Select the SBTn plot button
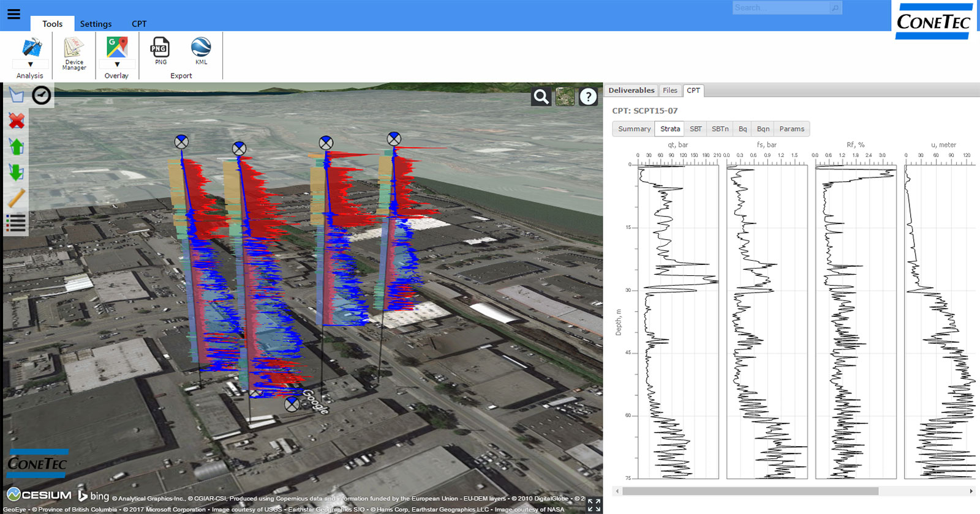 pyautogui.click(x=720, y=129)
